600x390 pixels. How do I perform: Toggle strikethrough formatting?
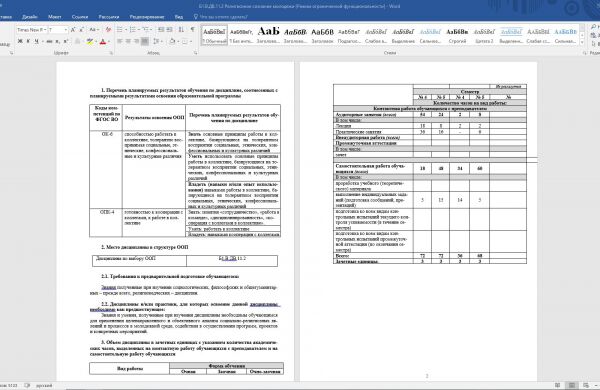(x=49, y=41)
